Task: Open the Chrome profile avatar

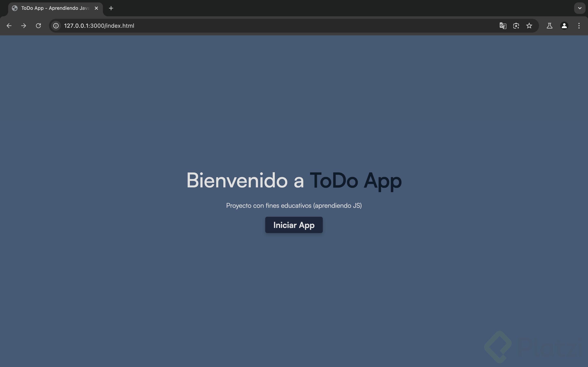Action: tap(564, 26)
